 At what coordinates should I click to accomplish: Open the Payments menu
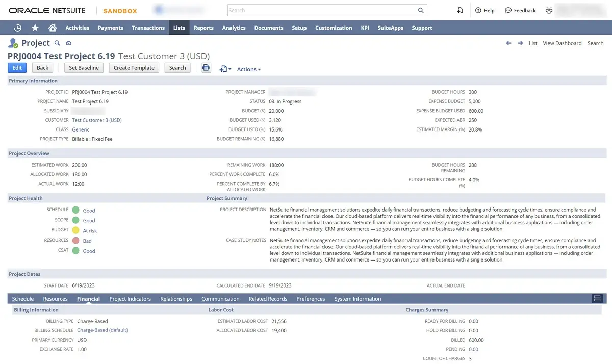(111, 28)
